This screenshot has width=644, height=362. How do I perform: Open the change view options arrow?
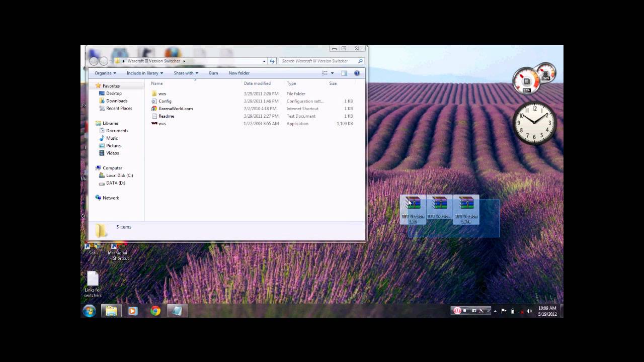tap(332, 73)
